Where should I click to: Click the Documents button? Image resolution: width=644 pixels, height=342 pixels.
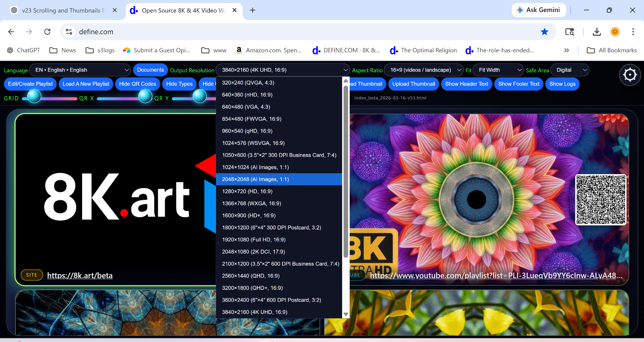click(150, 70)
